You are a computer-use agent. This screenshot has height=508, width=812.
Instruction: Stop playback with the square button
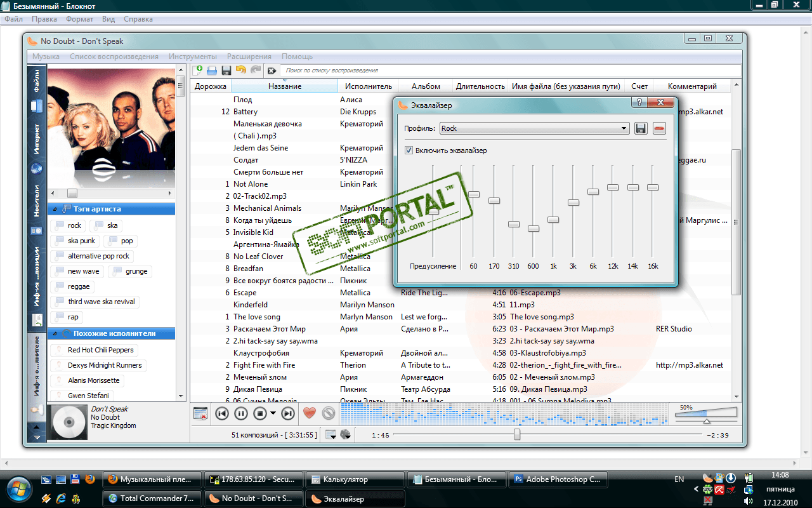pyautogui.click(x=259, y=413)
